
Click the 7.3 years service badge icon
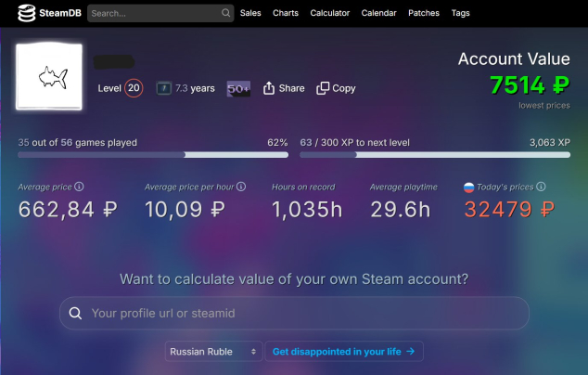(163, 88)
